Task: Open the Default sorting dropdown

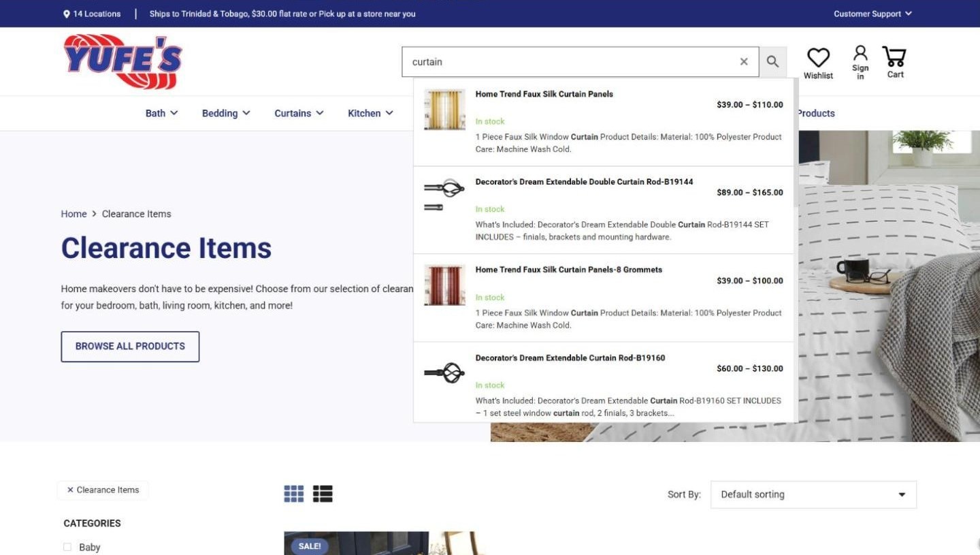Action: (x=813, y=494)
